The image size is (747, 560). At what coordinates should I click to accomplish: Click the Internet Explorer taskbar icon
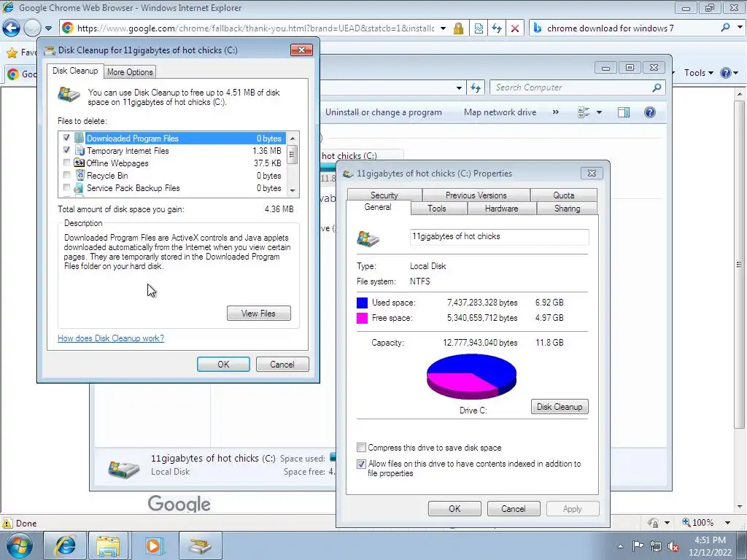(65, 545)
